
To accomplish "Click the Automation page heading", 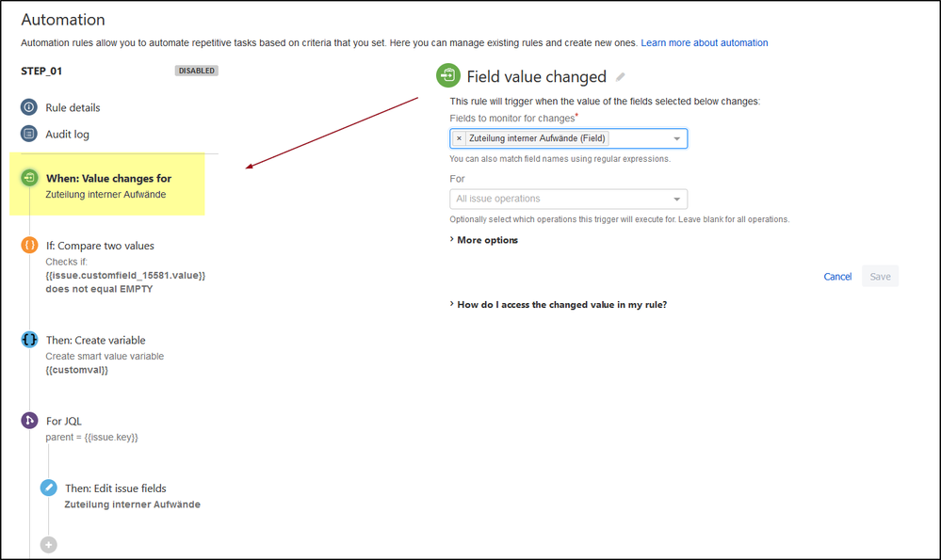I will tap(63, 20).
